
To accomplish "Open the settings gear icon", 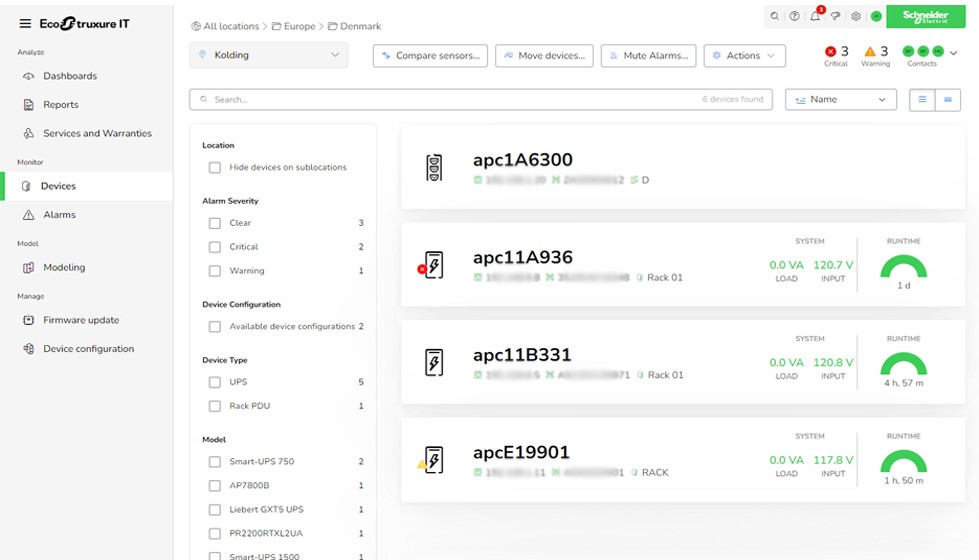I will tap(855, 16).
